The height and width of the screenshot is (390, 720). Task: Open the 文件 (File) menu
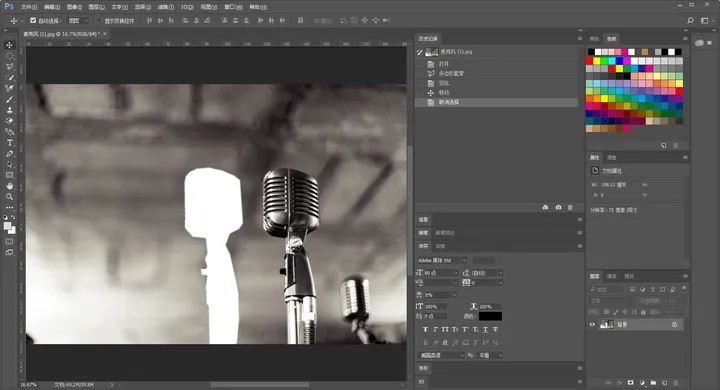click(x=29, y=7)
